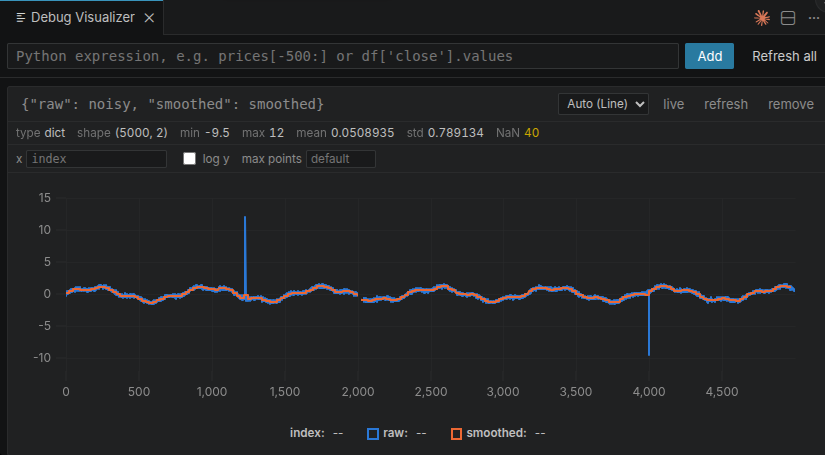Focus the Python expression input field
The image size is (825, 455).
(343, 56)
